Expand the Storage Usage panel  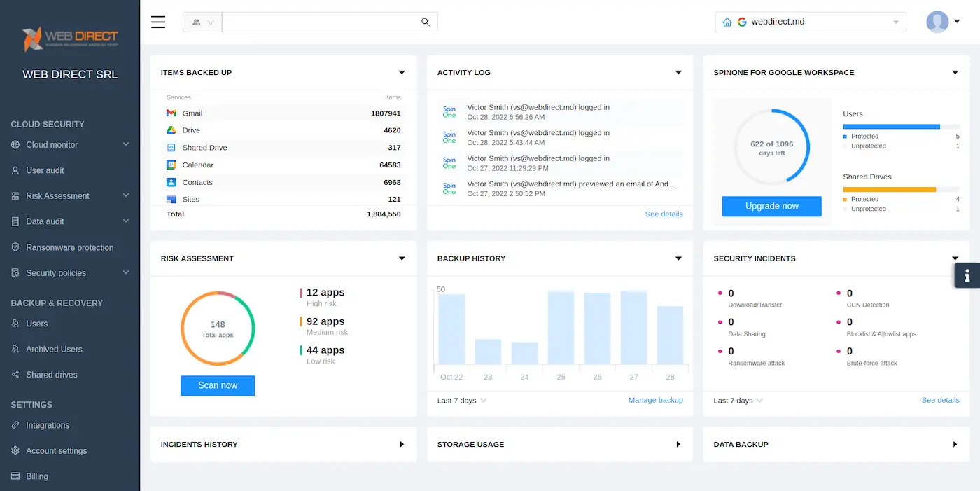(x=678, y=445)
